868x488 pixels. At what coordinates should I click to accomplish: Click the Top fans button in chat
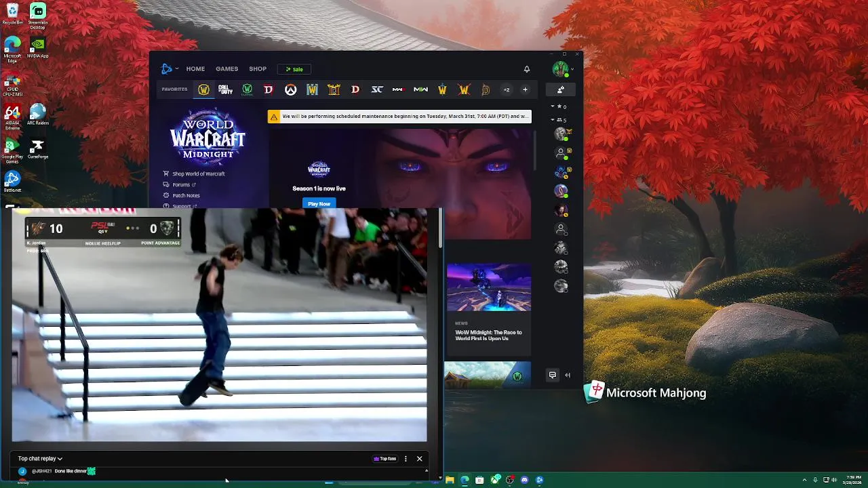(385, 459)
